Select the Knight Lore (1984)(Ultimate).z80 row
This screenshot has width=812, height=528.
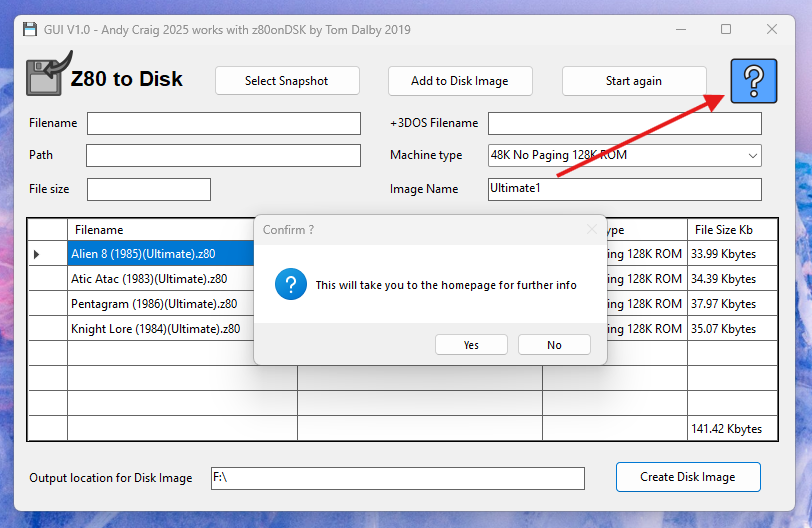[x=160, y=329]
